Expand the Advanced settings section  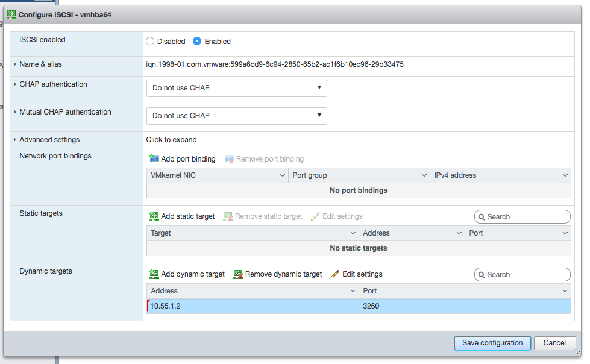pos(14,140)
